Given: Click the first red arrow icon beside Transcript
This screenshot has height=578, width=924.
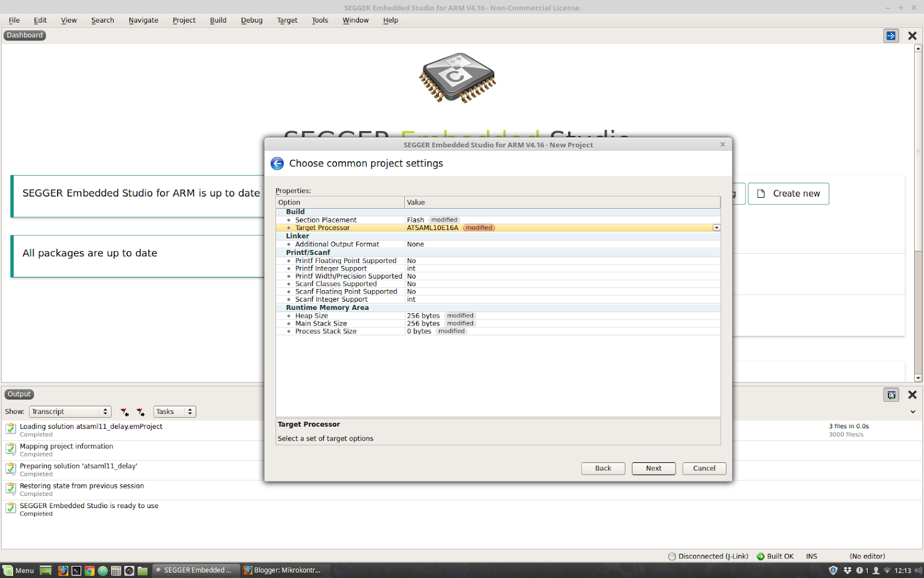Looking at the screenshot, I should 125,412.
